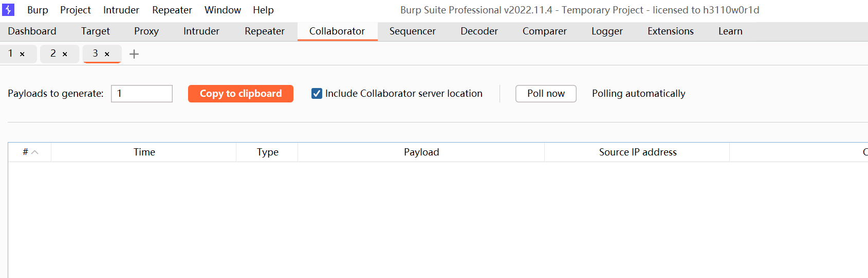The height and width of the screenshot is (278, 868).
Task: Sort table by Time column
Action: (x=144, y=152)
